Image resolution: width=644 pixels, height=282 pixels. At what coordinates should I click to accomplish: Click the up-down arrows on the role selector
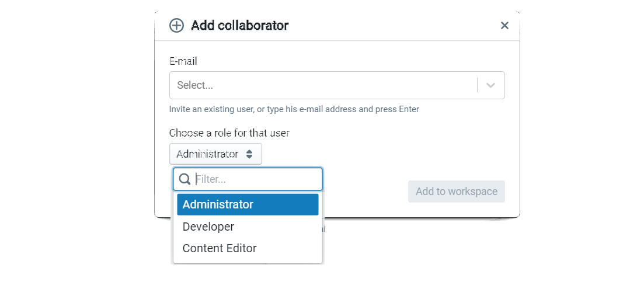coord(249,154)
